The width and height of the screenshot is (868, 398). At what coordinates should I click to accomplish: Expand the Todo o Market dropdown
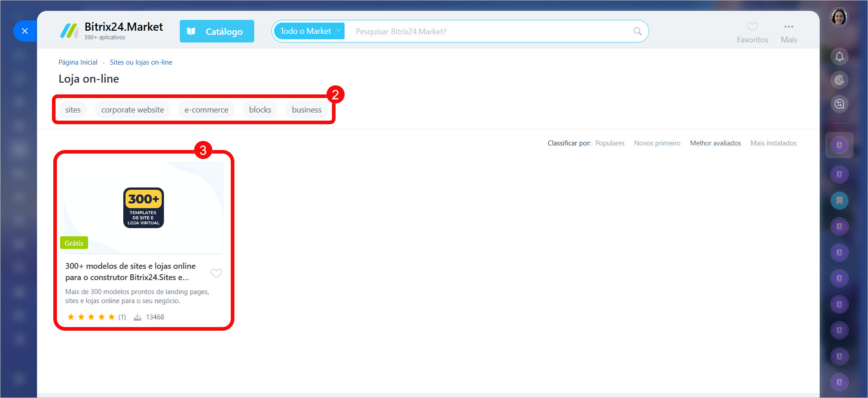tap(309, 31)
